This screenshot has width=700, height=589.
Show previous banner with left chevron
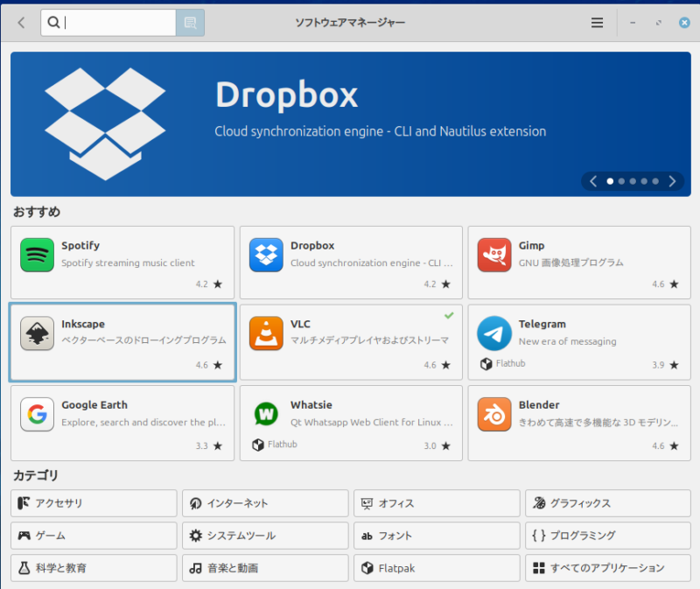[593, 181]
